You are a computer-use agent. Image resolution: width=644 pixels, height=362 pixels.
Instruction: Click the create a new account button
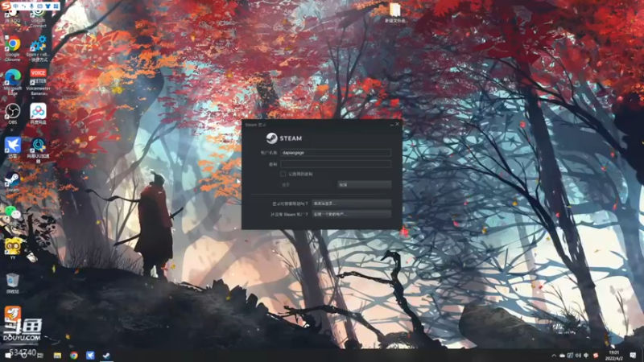click(x=351, y=214)
